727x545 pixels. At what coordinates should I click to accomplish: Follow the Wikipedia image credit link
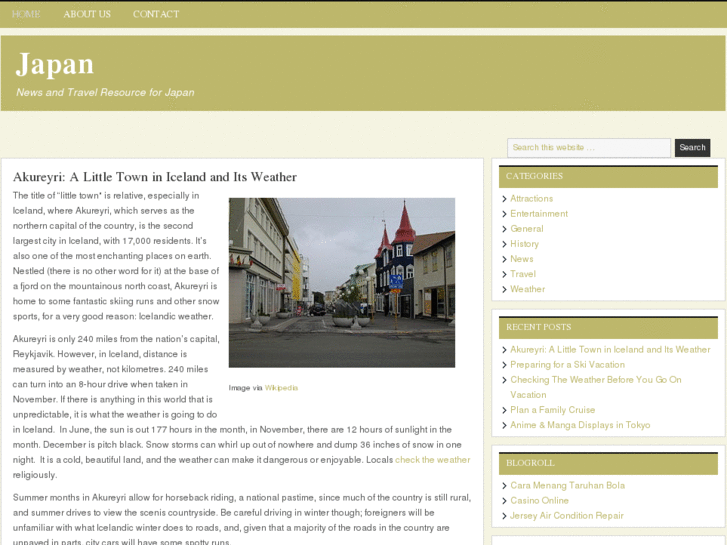point(281,388)
